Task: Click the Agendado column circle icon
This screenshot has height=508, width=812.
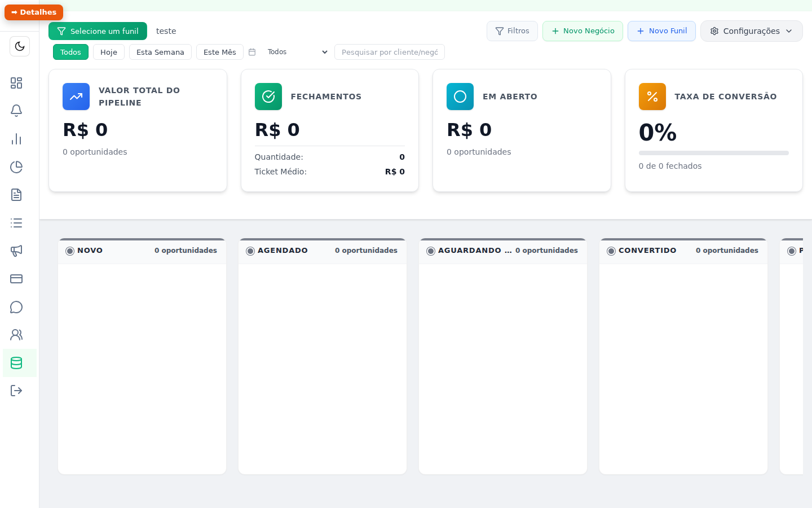Action: click(x=250, y=251)
